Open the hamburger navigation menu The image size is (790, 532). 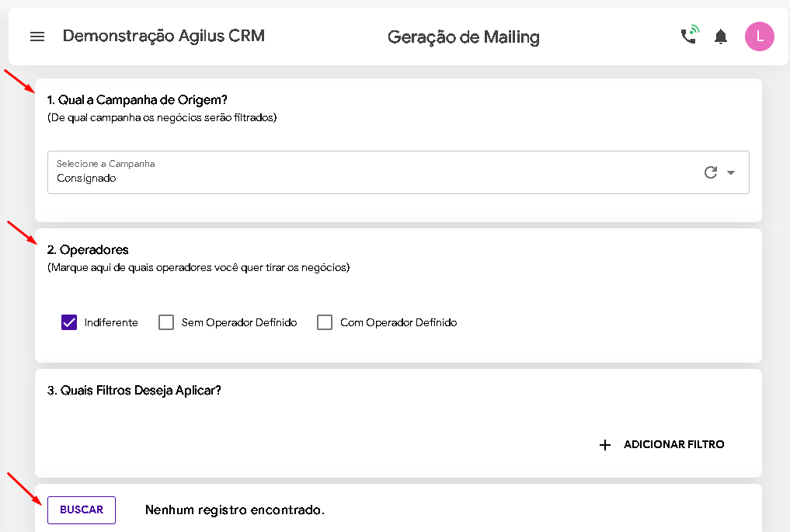coord(37,37)
